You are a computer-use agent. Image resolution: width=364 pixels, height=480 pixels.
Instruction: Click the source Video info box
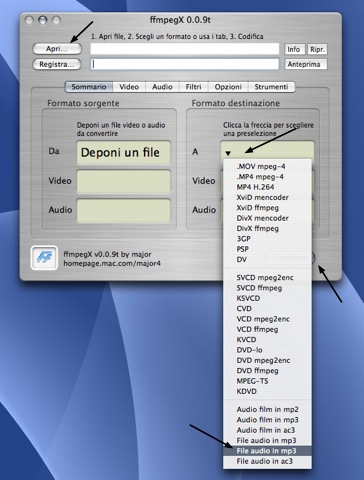pos(124,181)
